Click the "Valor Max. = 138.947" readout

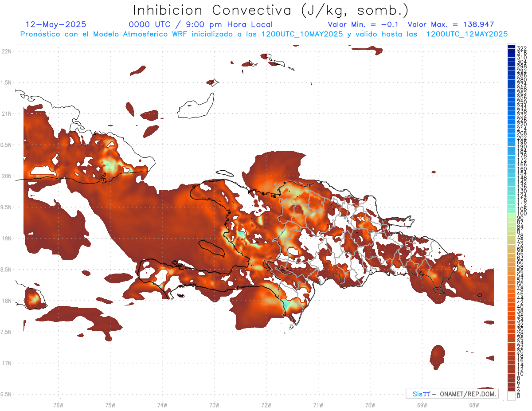pyautogui.click(x=450, y=24)
